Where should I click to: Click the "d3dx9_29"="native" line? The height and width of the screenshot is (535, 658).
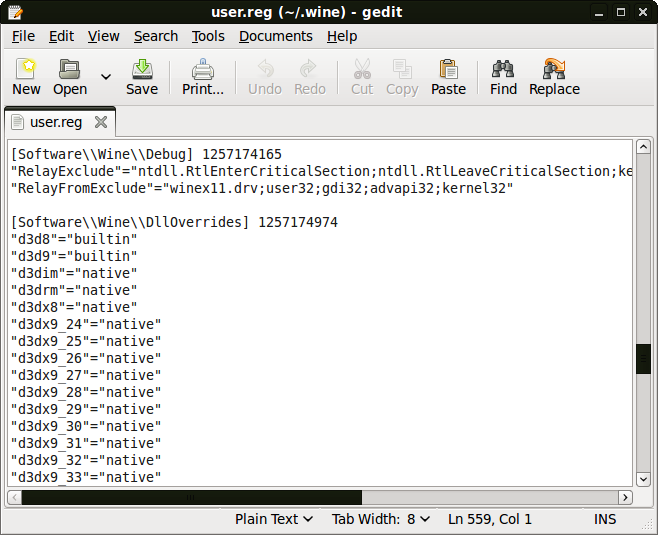pyautogui.click(x=86, y=409)
